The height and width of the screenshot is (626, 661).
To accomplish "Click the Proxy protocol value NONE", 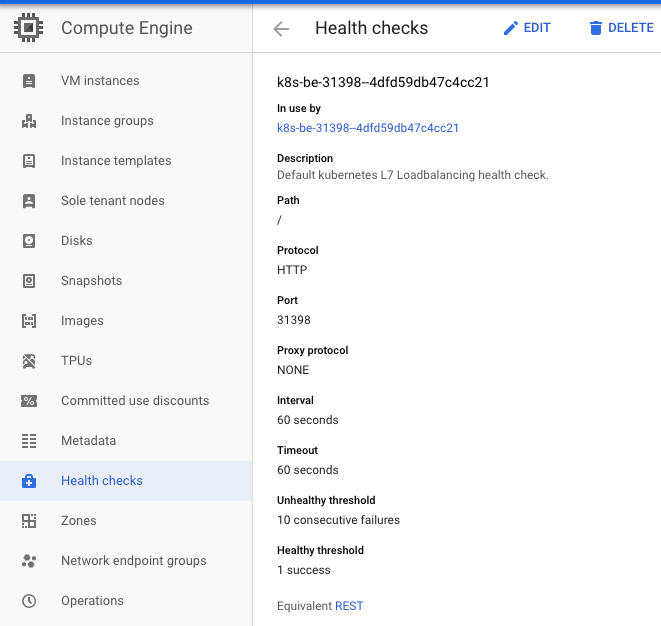I will (293, 370).
